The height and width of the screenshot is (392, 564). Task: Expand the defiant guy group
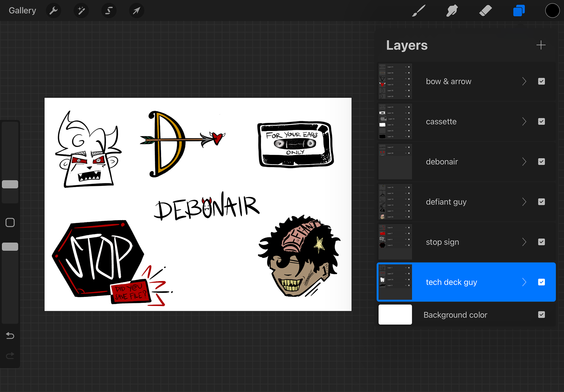[x=524, y=202]
